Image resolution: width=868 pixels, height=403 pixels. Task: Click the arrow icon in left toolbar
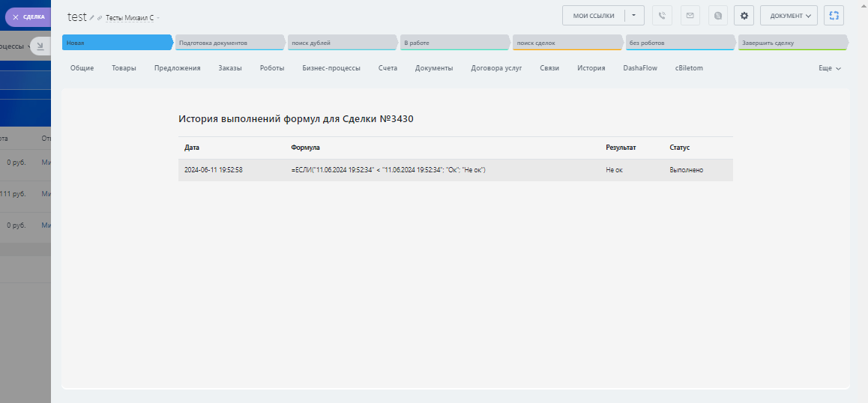tap(41, 46)
